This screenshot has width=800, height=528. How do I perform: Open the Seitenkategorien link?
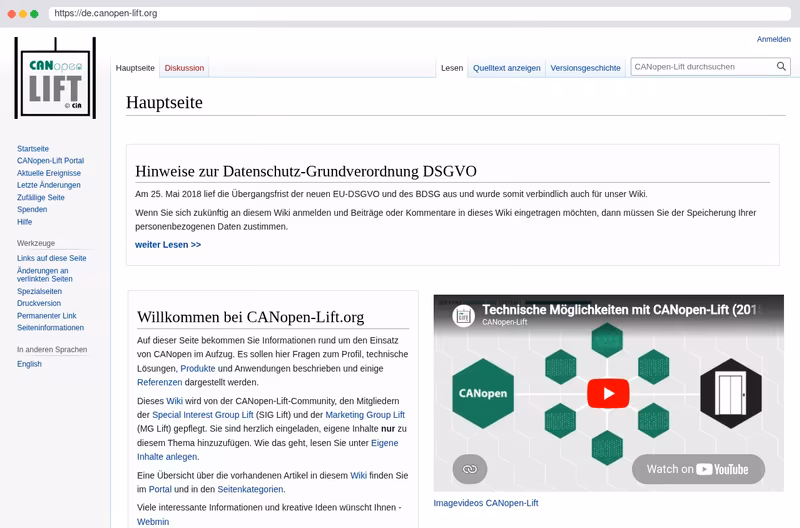[x=250, y=489]
